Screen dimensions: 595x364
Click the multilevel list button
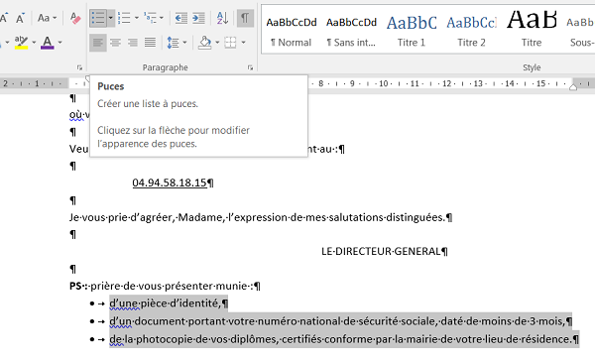150,18
